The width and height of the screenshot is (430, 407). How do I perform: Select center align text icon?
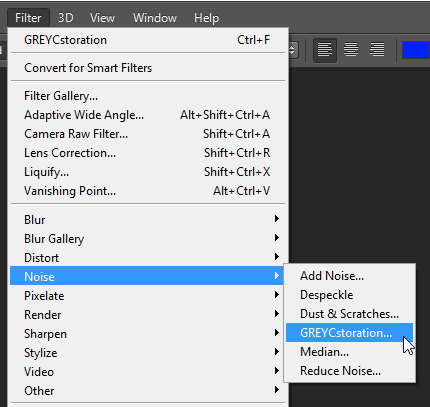351,50
